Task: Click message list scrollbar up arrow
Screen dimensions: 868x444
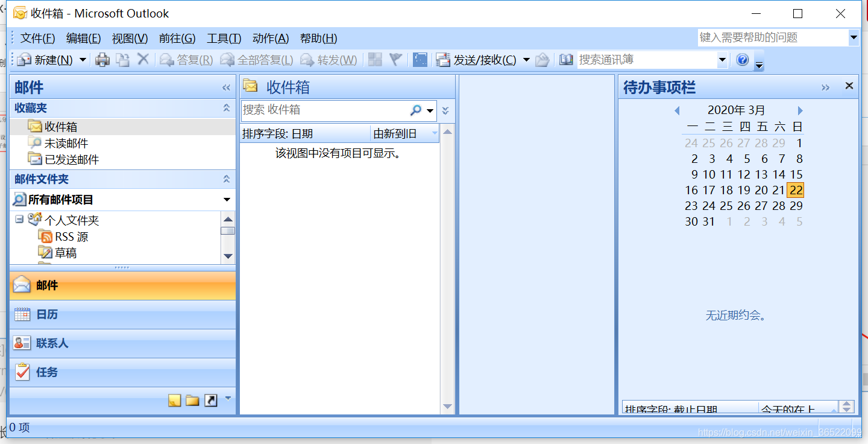Action: 447,132
